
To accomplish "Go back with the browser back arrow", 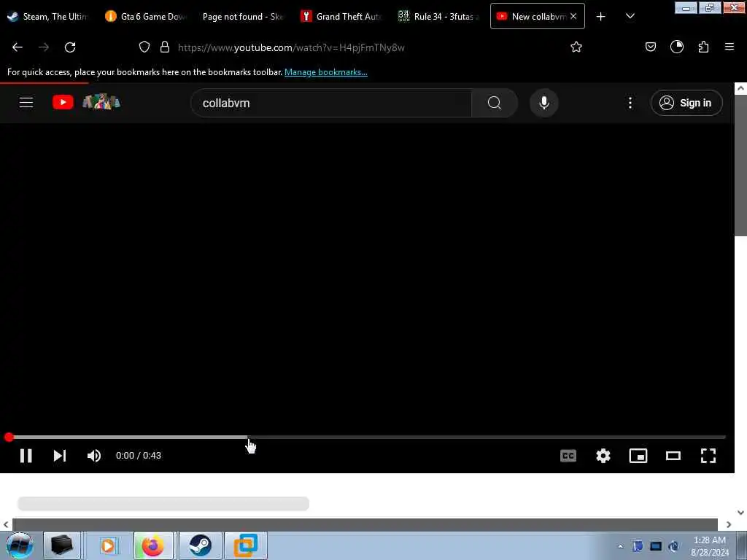I will pos(18,47).
